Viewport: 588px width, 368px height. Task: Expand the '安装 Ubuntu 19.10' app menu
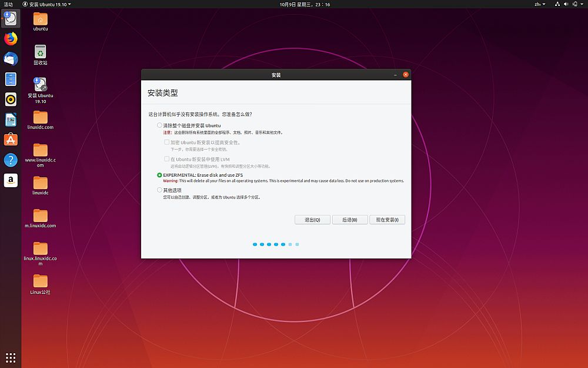click(47, 4)
